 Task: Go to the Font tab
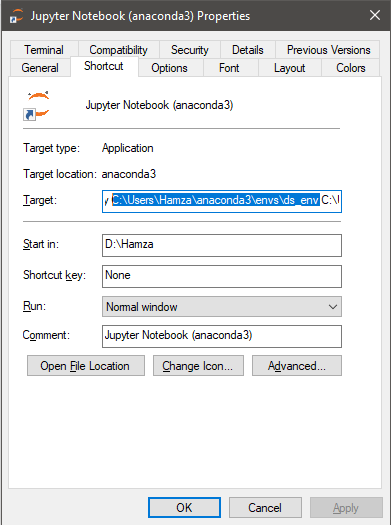[229, 68]
